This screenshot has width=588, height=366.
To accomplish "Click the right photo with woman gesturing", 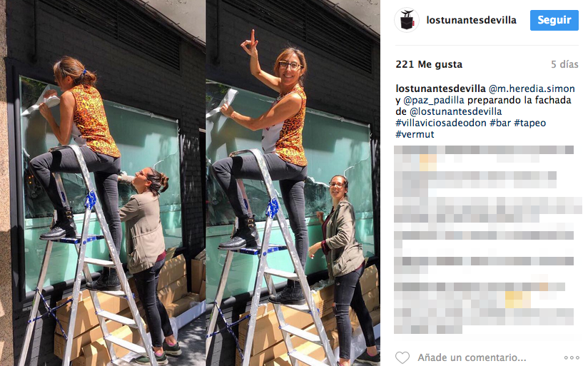I will point(293,183).
